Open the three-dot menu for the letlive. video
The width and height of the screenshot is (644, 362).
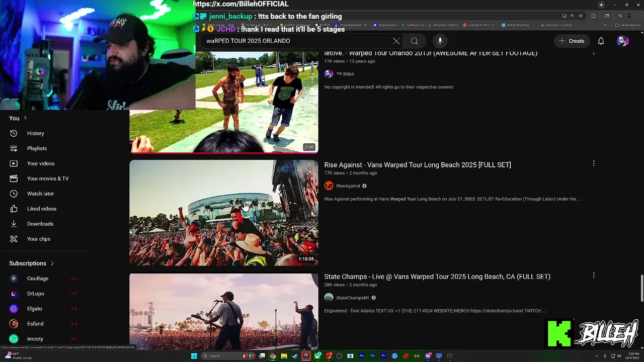click(594, 52)
